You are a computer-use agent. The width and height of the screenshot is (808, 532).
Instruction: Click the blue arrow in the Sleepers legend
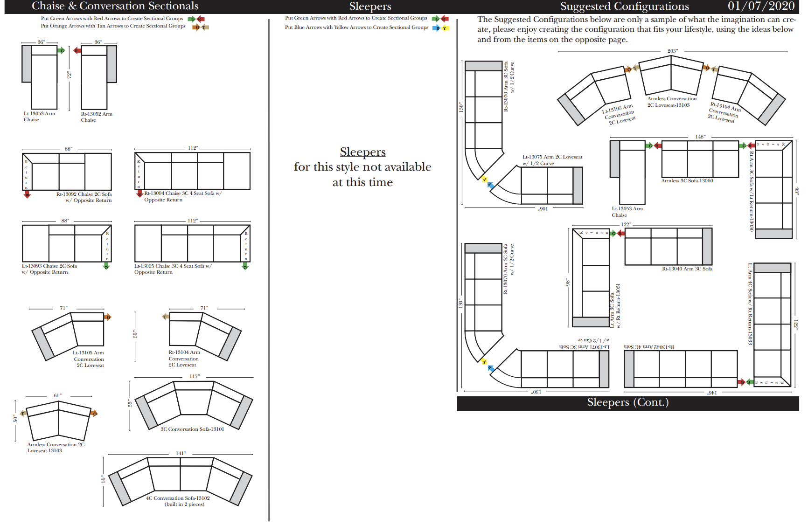click(x=436, y=28)
